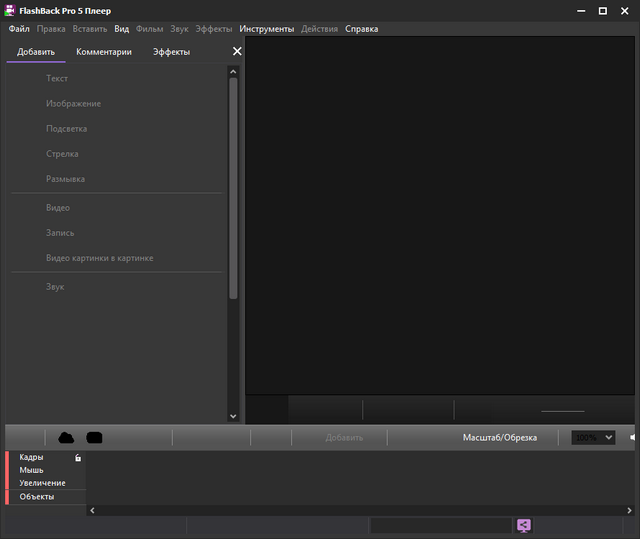Close the side panel with the X icon
The height and width of the screenshot is (539, 640).
tap(237, 51)
